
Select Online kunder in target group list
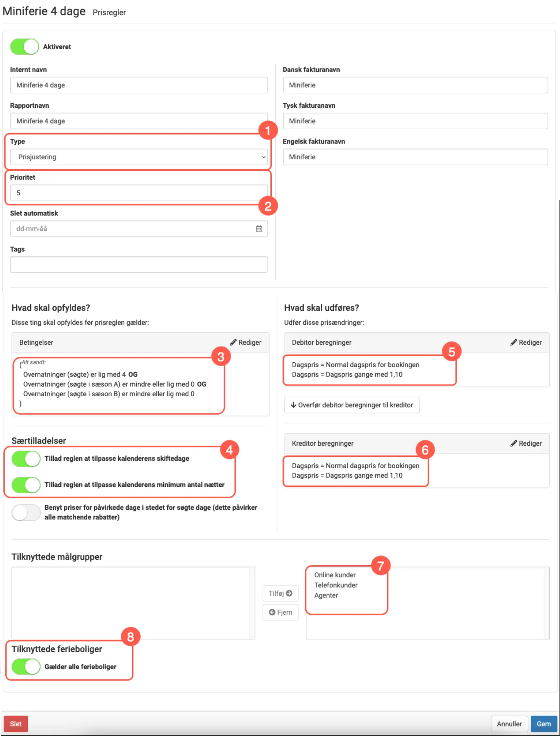[335, 575]
